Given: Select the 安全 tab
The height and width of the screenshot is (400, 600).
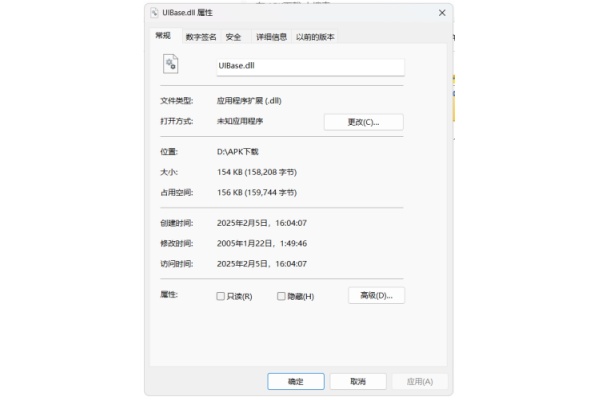Looking at the screenshot, I should tap(233, 37).
